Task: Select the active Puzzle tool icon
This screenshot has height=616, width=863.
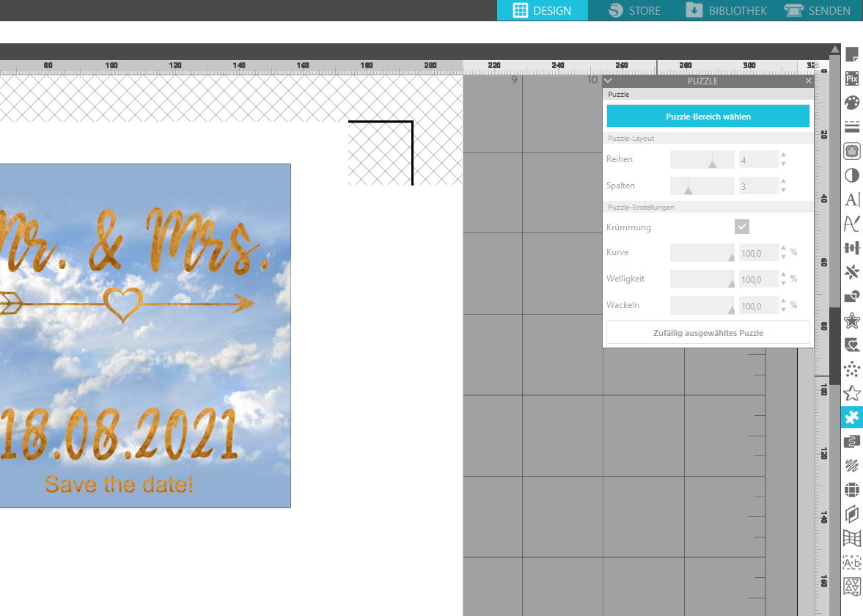Action: pyautogui.click(x=851, y=417)
